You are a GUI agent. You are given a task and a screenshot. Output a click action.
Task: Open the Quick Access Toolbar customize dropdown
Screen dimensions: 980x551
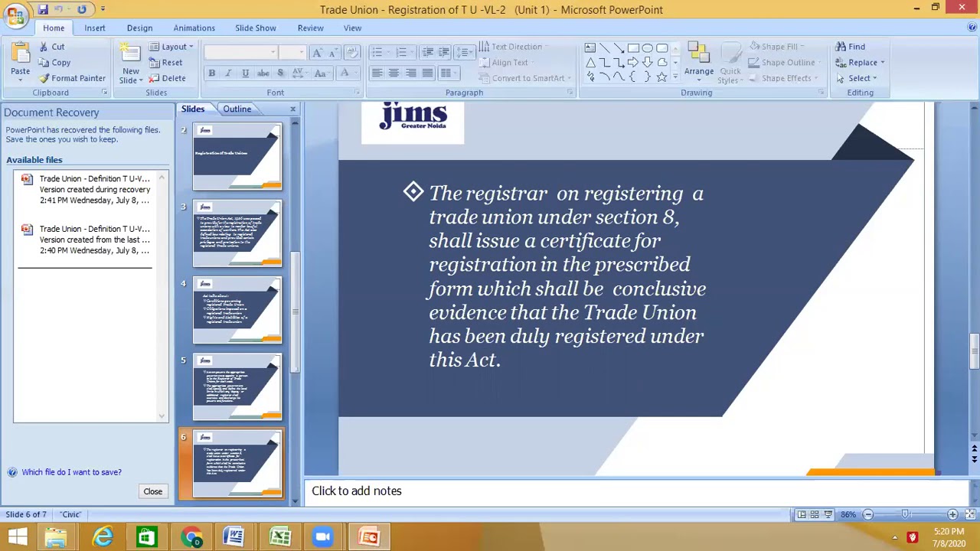(103, 9)
